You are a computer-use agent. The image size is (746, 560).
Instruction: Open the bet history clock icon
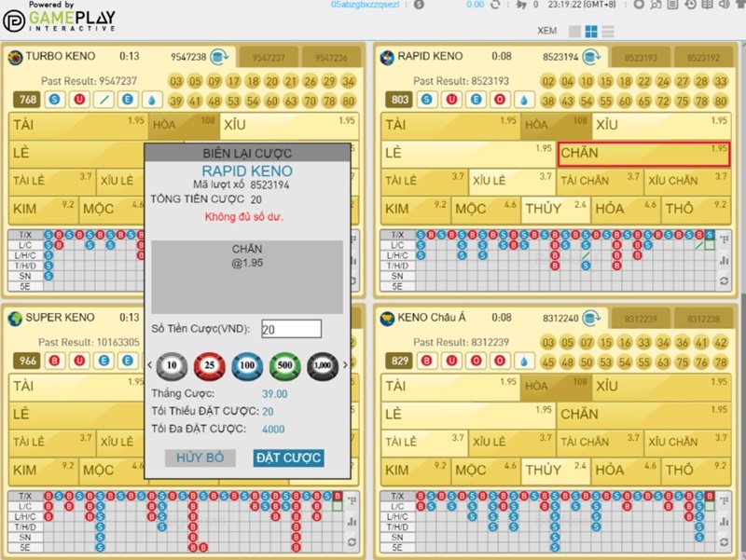pyautogui.click(x=690, y=5)
